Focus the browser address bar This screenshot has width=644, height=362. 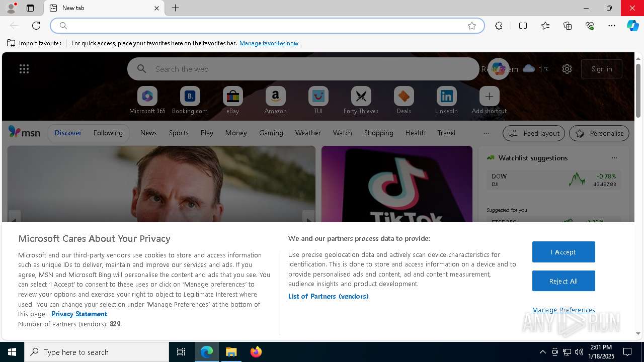click(x=267, y=26)
